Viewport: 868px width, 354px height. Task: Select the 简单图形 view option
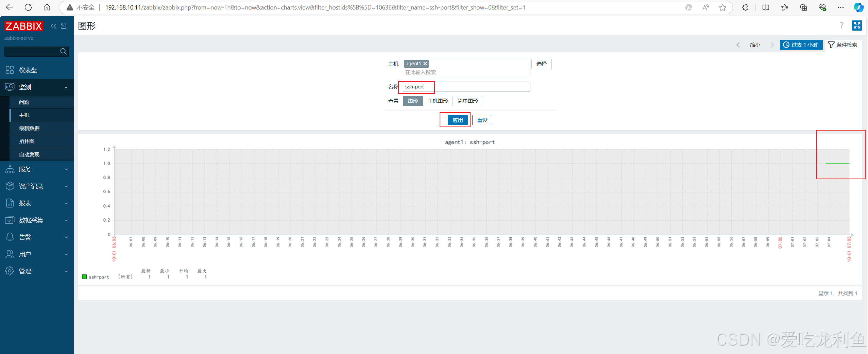click(x=467, y=101)
